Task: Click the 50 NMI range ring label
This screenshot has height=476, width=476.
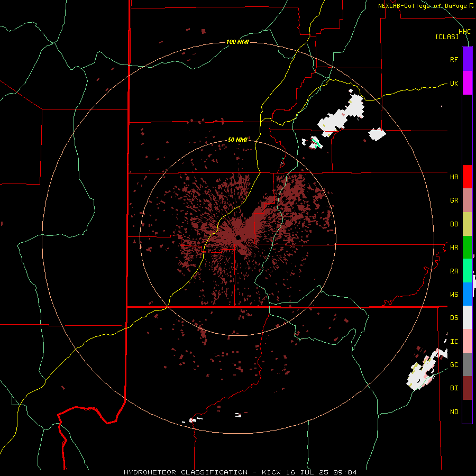Action: tap(237, 140)
